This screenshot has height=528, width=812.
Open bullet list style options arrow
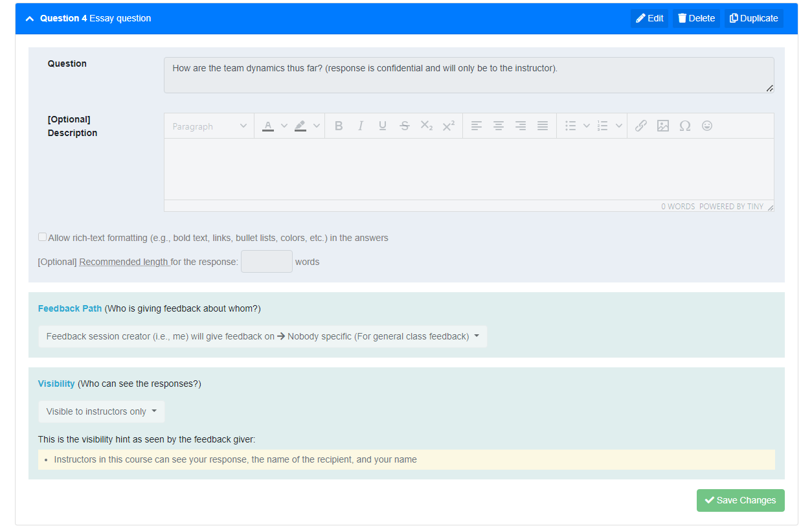(587, 126)
